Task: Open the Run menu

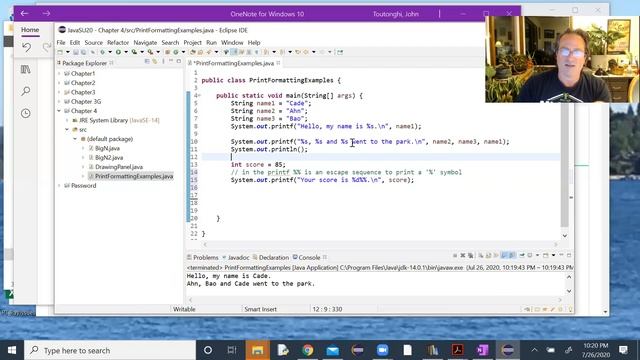Action: tap(211, 42)
